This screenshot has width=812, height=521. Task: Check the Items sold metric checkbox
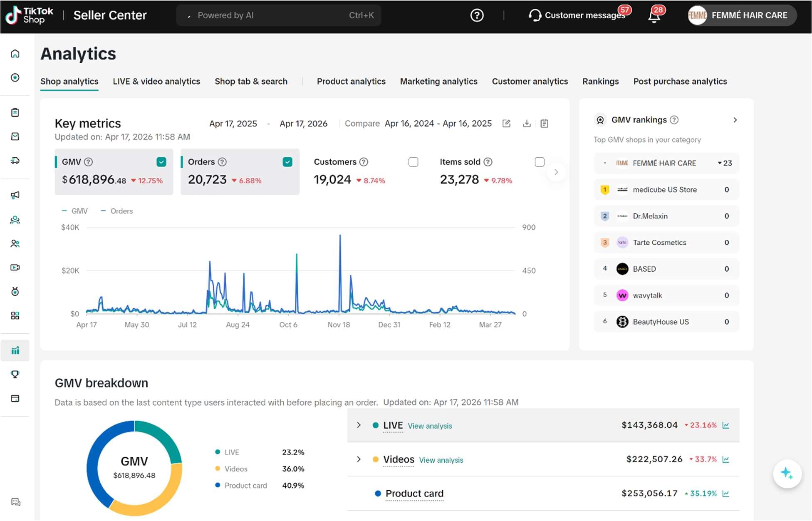coord(540,162)
